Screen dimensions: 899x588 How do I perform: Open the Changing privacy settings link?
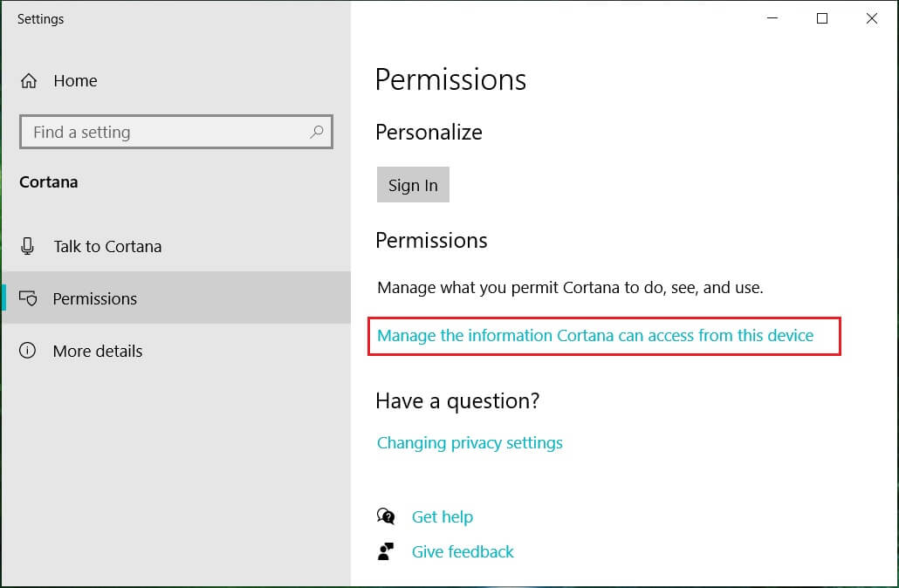pyautogui.click(x=470, y=443)
